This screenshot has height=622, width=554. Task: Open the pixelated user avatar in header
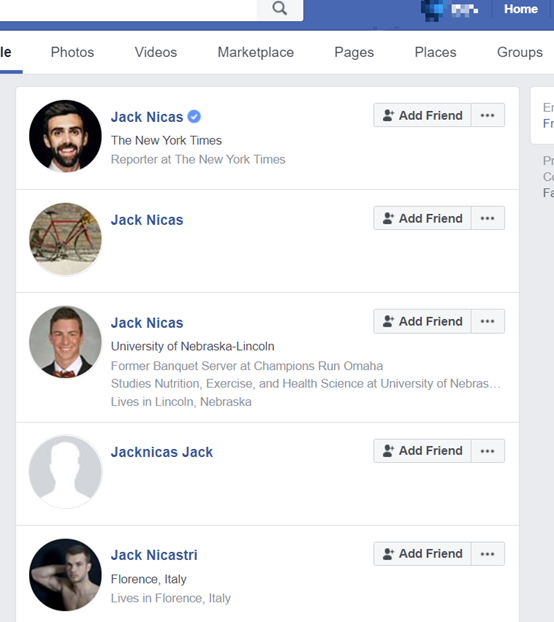433,10
